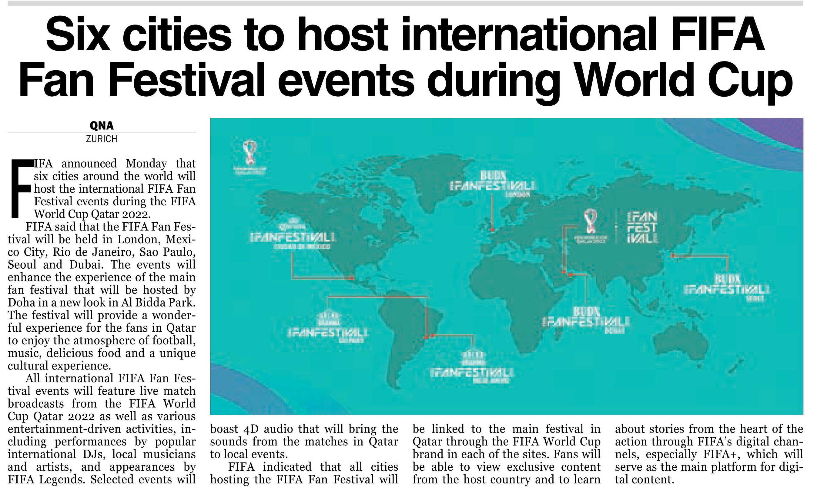Click the line "cultural experience."
The width and height of the screenshot is (827, 504).
(59, 366)
